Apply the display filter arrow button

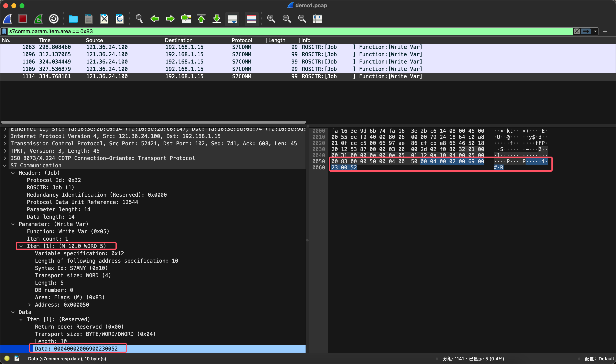(x=586, y=31)
